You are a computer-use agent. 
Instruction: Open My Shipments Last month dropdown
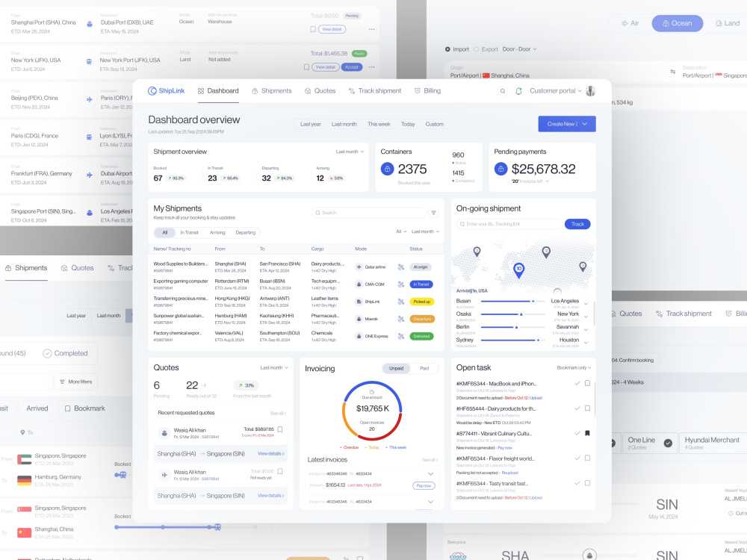pyautogui.click(x=425, y=231)
